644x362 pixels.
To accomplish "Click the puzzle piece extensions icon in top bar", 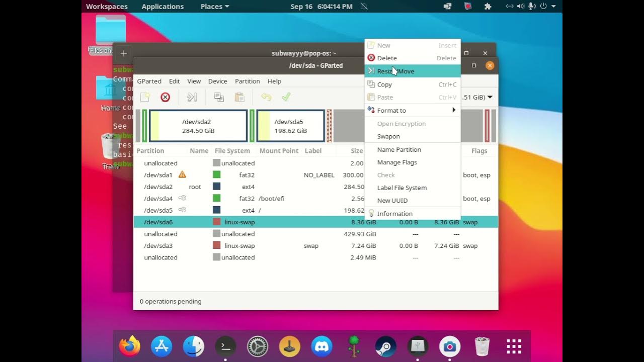I will 488,7.
